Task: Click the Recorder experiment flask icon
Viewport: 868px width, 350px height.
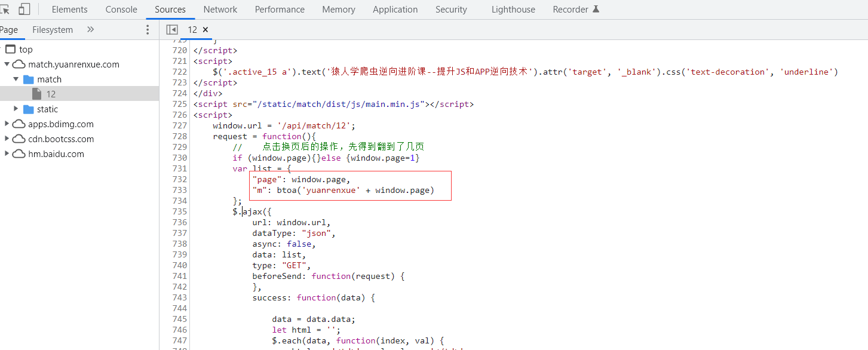Action: 596,9
